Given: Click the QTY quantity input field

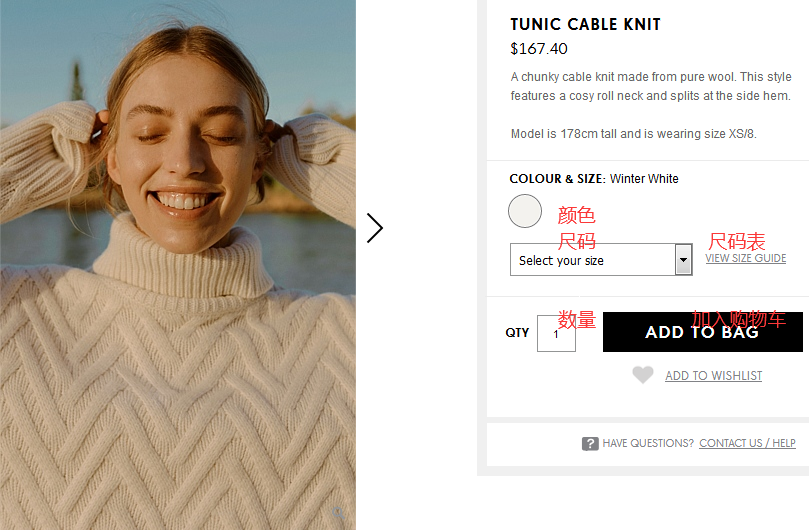Looking at the screenshot, I should 556,333.
